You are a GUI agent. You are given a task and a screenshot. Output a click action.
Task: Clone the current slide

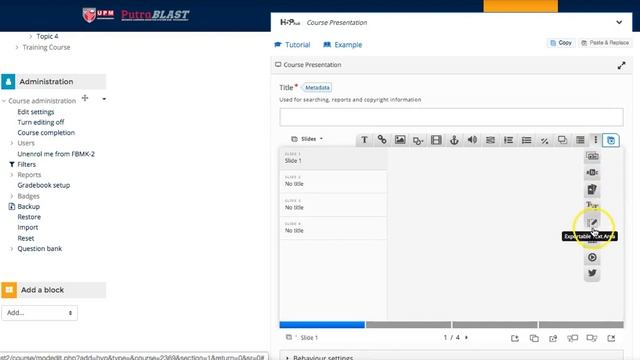pos(534,338)
